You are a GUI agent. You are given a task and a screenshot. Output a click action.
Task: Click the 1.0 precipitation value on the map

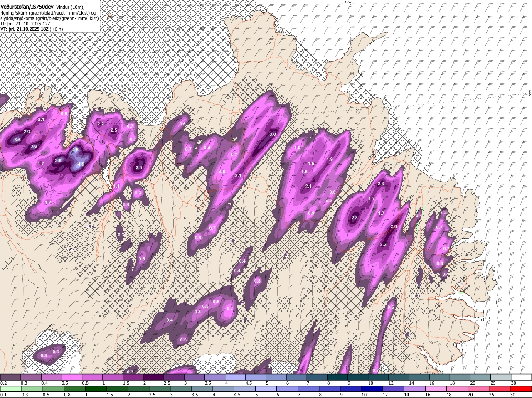point(297,147)
